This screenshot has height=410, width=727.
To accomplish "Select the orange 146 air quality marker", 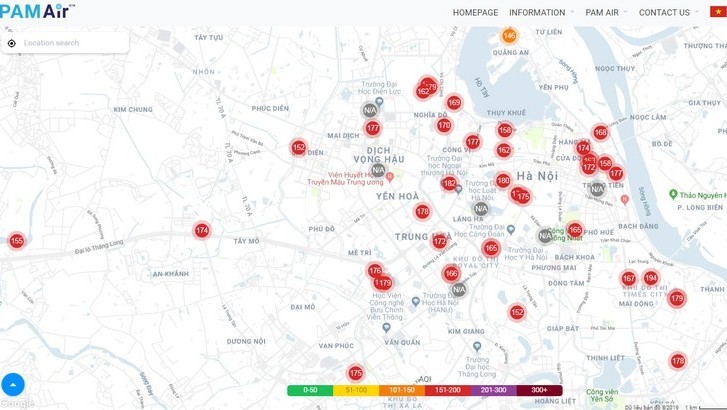I will pyautogui.click(x=509, y=36).
